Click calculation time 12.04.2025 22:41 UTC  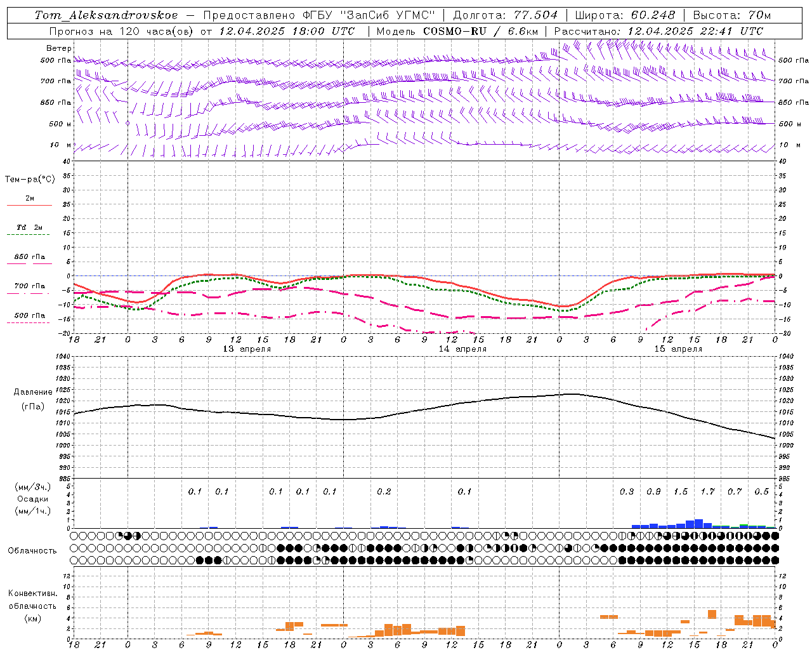pos(695,31)
